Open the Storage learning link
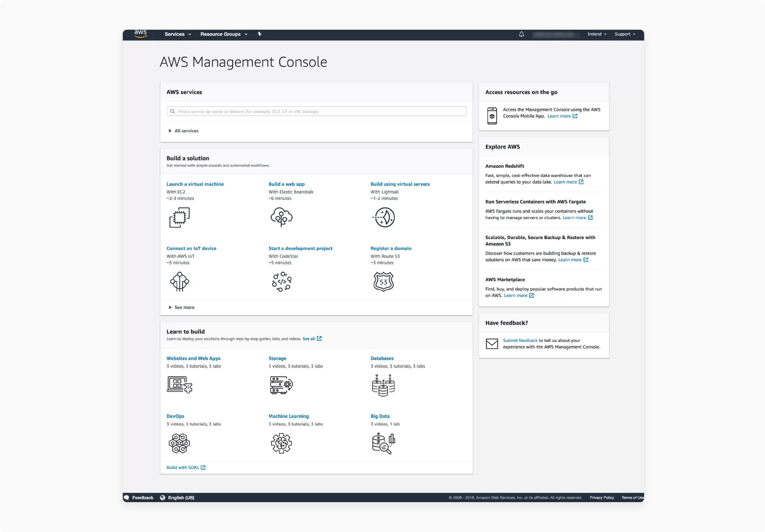 pyautogui.click(x=277, y=358)
